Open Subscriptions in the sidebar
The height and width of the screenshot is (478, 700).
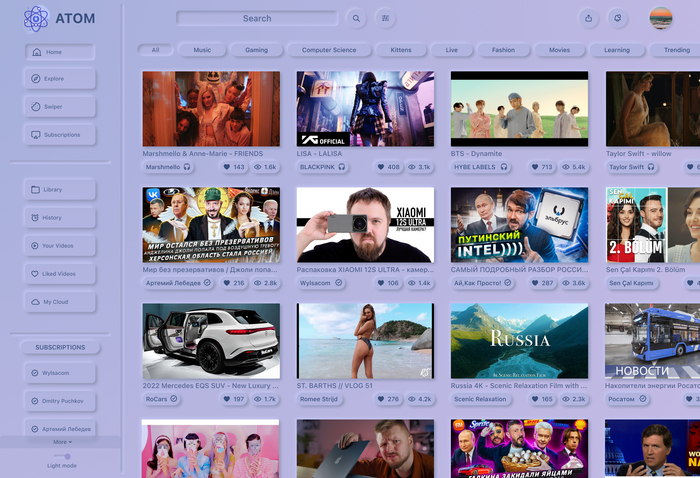point(60,135)
